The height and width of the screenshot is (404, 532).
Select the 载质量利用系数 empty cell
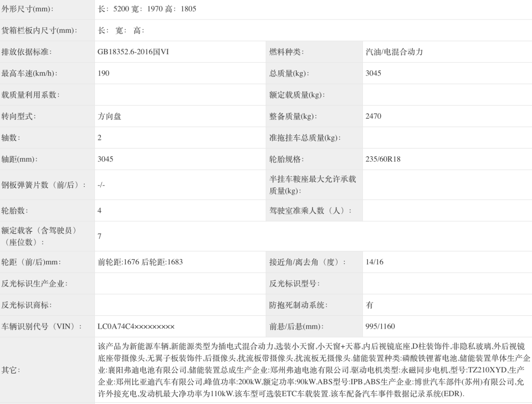click(177, 94)
